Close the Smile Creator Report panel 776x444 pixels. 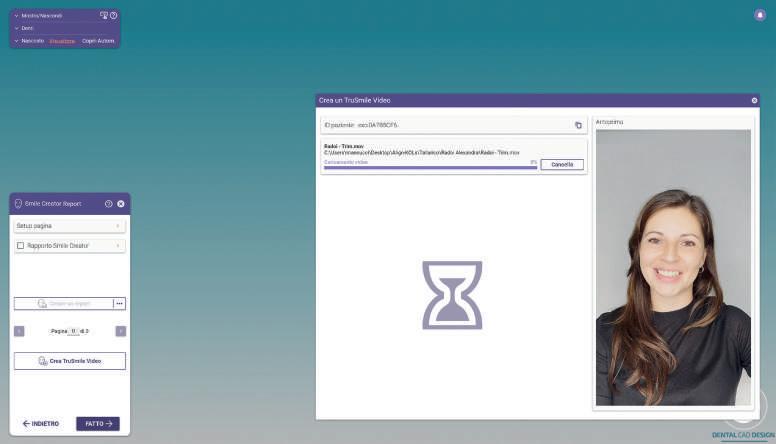121,204
